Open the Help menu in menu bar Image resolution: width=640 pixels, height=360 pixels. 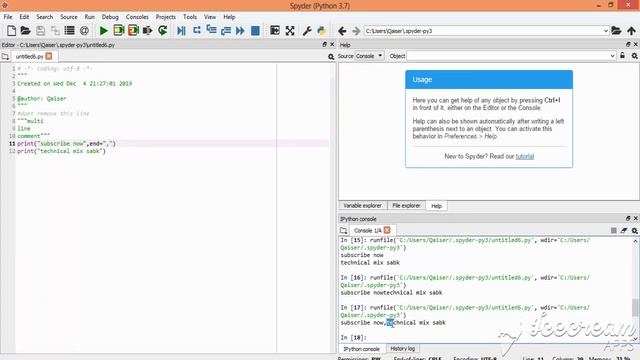(x=229, y=17)
